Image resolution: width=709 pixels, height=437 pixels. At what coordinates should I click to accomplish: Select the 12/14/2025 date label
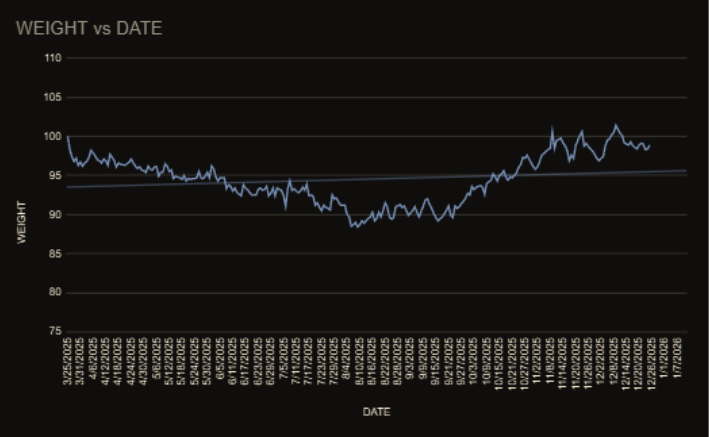pos(626,364)
